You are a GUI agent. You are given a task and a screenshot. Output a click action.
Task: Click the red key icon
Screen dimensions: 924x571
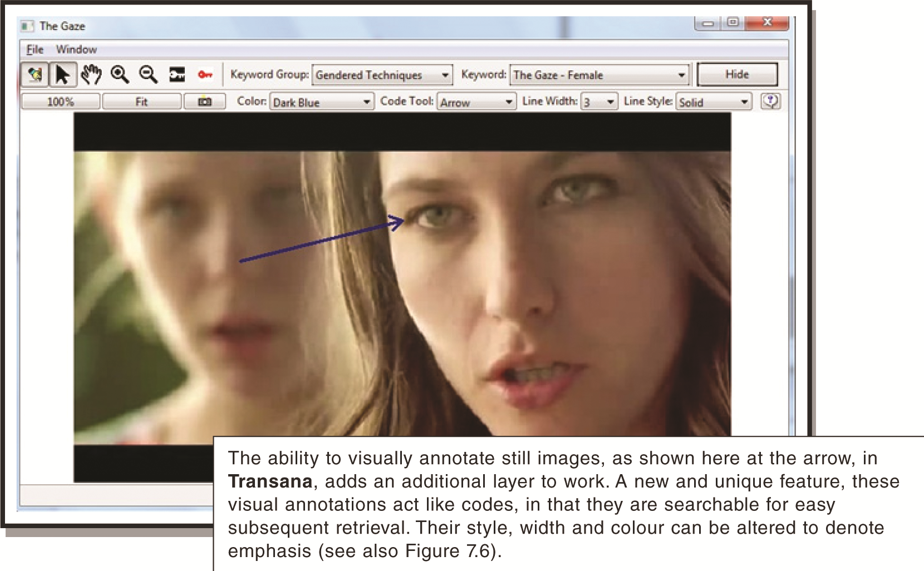(x=205, y=75)
